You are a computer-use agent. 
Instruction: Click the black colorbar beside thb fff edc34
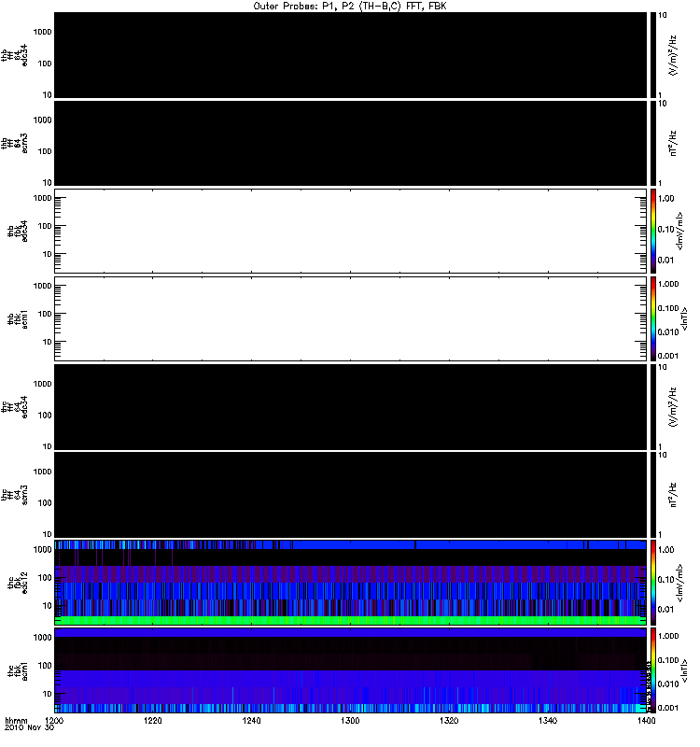click(653, 55)
